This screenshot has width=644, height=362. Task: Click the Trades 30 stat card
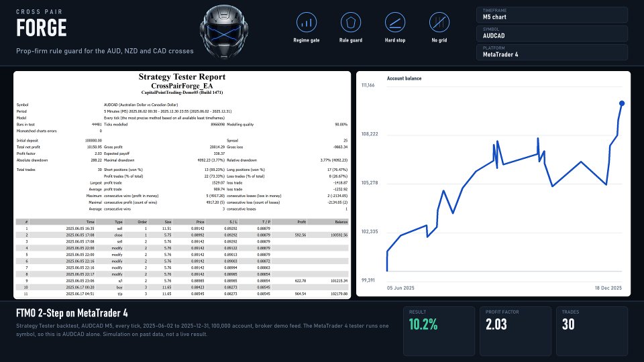(592, 330)
